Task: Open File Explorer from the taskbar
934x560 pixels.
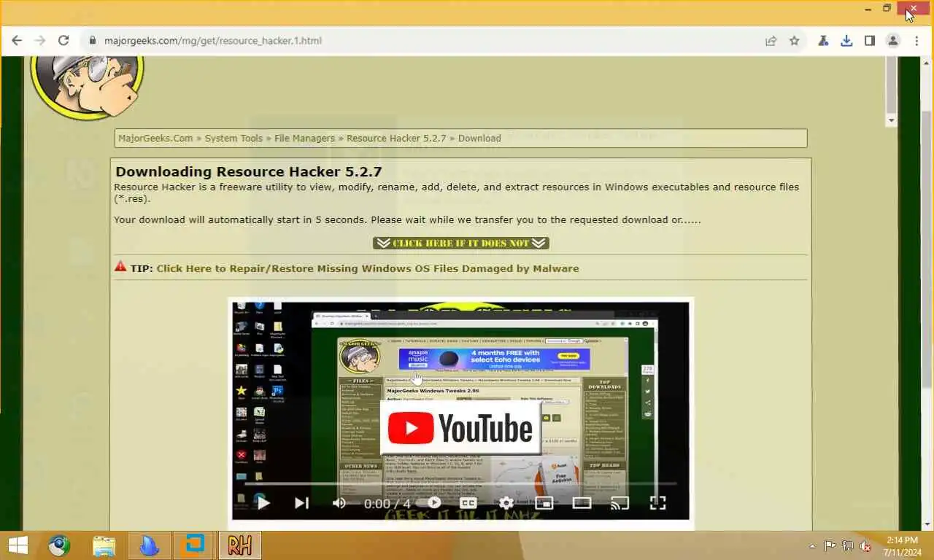Action: coord(104,545)
